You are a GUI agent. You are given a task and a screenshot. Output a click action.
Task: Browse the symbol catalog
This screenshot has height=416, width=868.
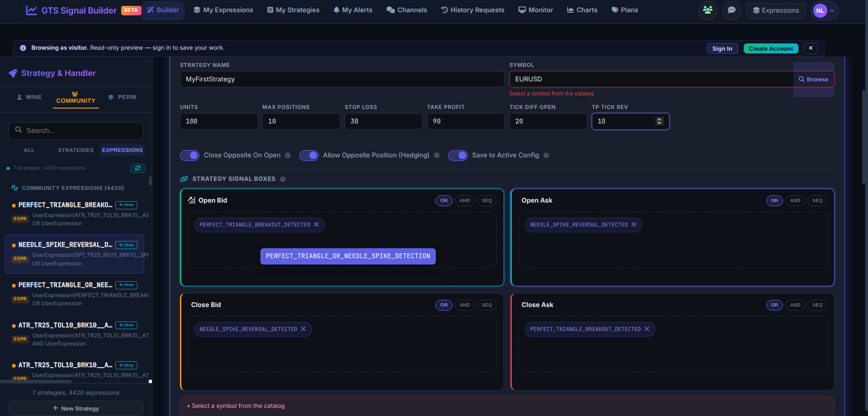click(x=814, y=79)
